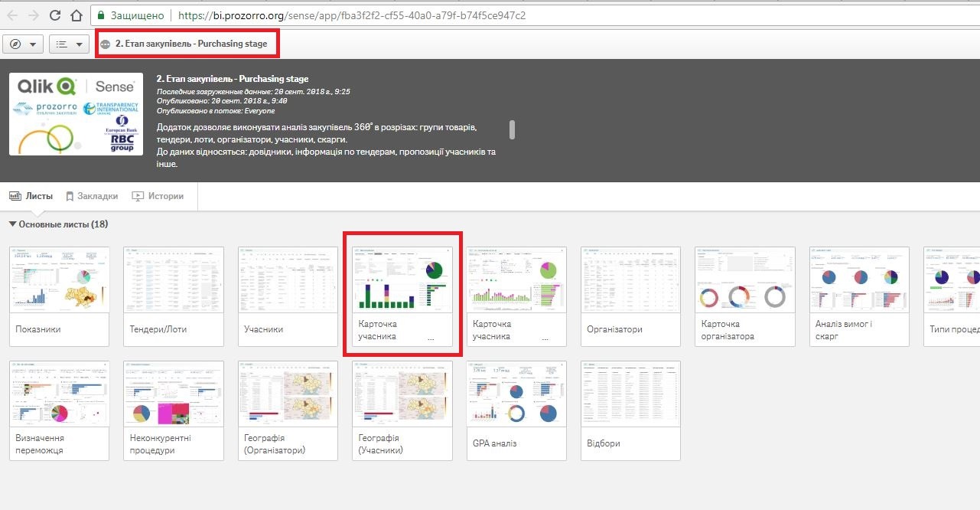Open the list menu dropdown in toolbar
The width and height of the screenshot is (980, 510).
[x=70, y=44]
